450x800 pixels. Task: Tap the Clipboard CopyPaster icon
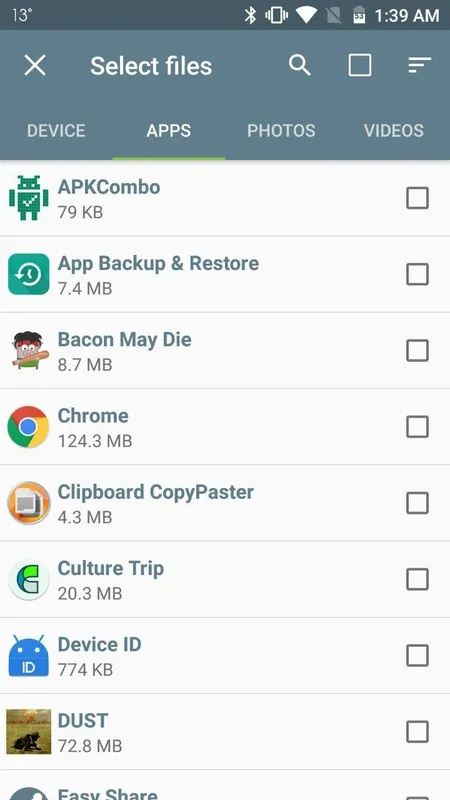29,503
